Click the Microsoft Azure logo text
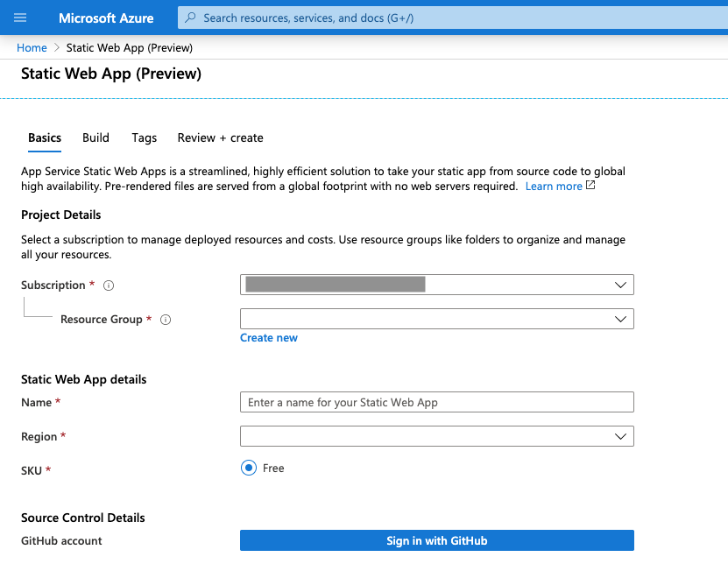This screenshot has height=585, width=728. pos(106,18)
